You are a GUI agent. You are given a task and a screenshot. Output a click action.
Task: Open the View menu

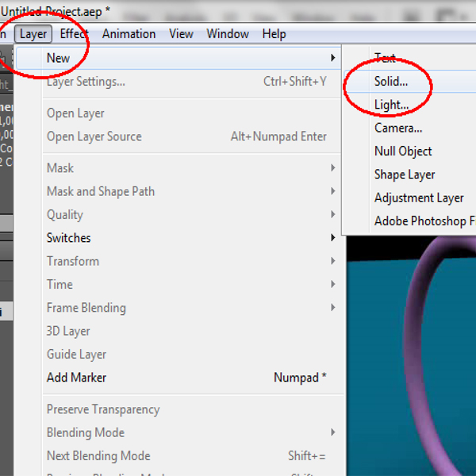[181, 33]
